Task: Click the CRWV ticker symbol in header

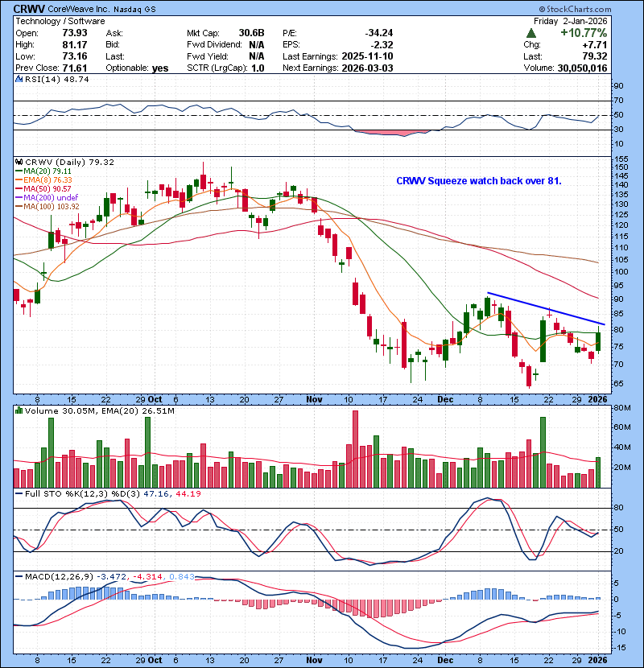Action: click(29, 9)
